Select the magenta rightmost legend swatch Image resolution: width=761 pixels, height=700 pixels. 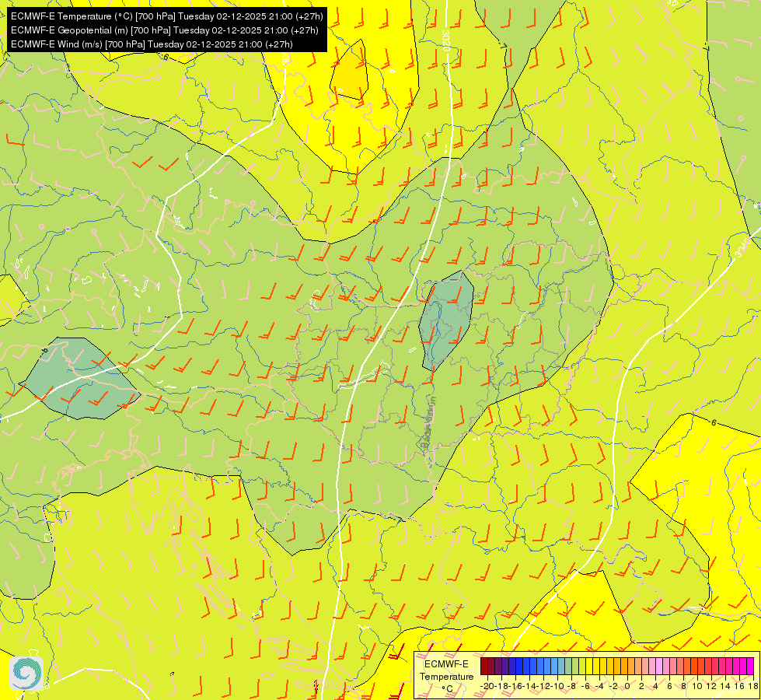click(x=750, y=667)
